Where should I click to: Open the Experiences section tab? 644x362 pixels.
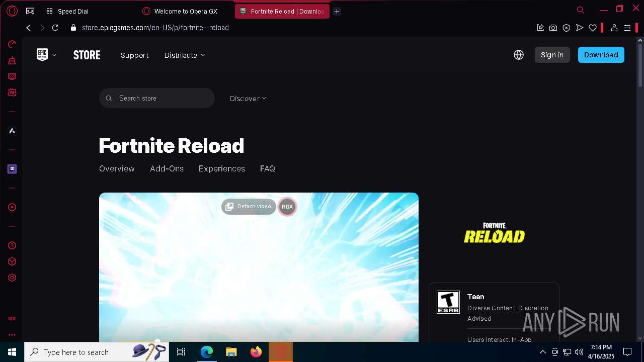pos(222,169)
